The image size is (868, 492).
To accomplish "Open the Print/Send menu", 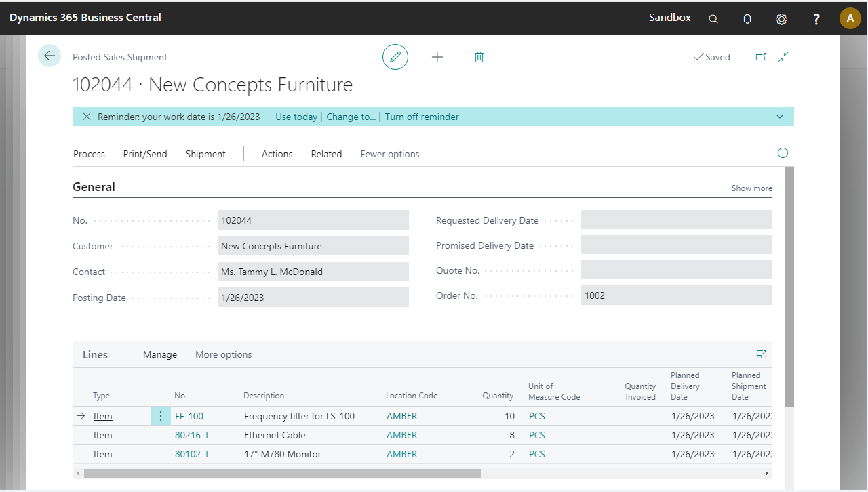I will coord(145,154).
